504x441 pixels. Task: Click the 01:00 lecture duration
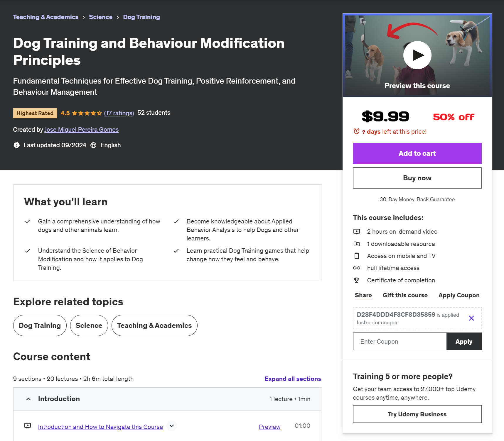point(302,426)
